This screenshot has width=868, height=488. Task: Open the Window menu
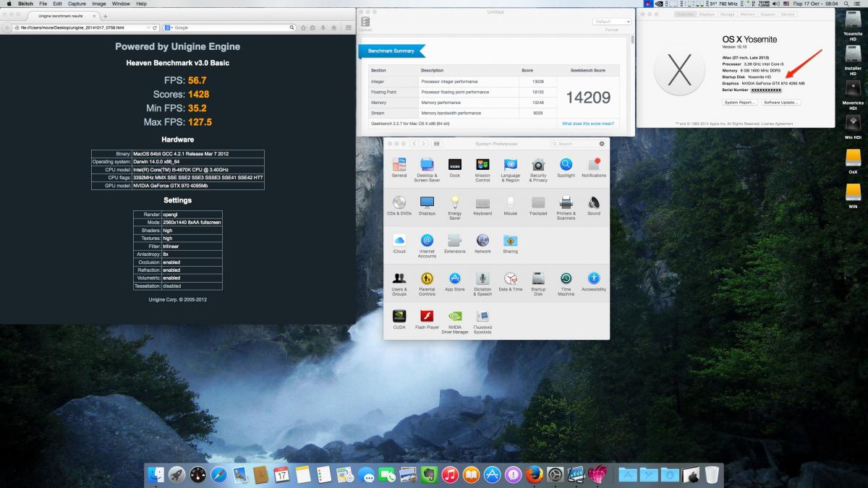(121, 4)
